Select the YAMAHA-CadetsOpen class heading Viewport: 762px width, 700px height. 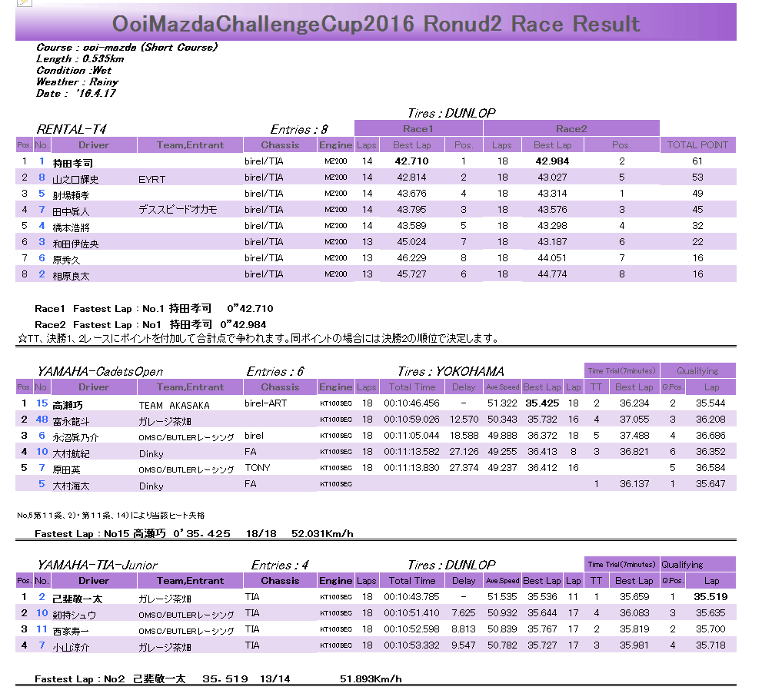click(x=100, y=372)
